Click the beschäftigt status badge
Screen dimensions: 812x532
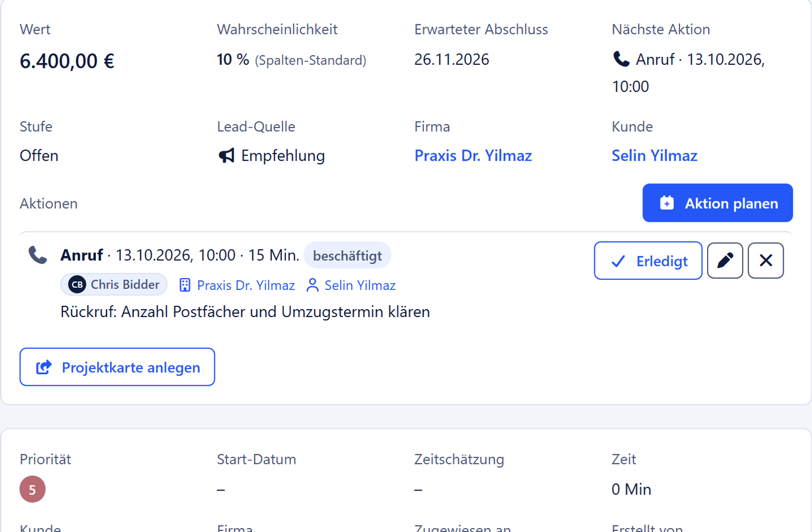pos(347,256)
